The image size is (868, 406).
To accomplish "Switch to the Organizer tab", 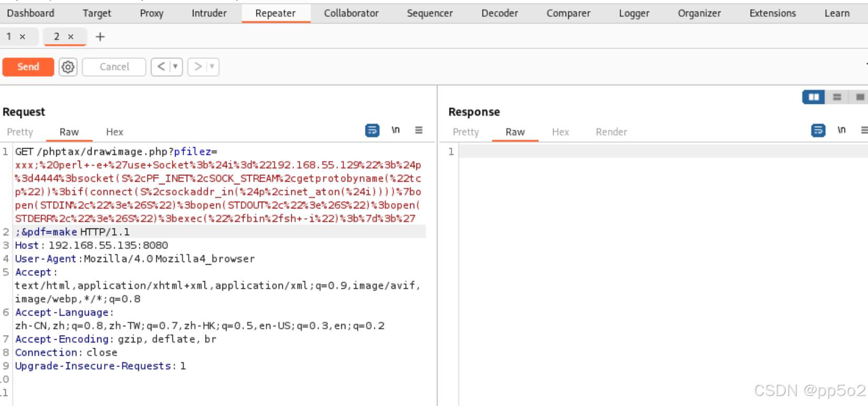I will tap(699, 13).
